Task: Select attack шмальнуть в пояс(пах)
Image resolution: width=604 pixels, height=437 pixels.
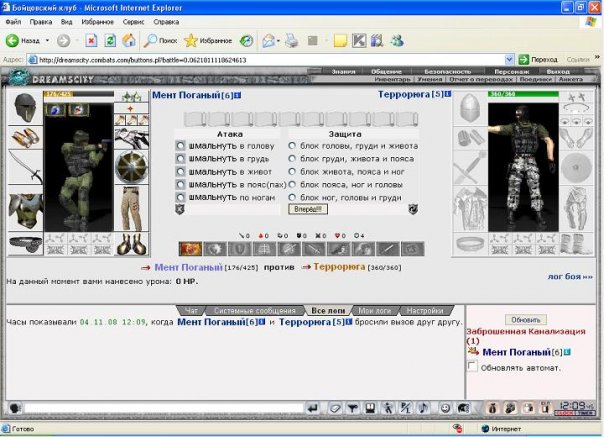Action: pos(180,185)
